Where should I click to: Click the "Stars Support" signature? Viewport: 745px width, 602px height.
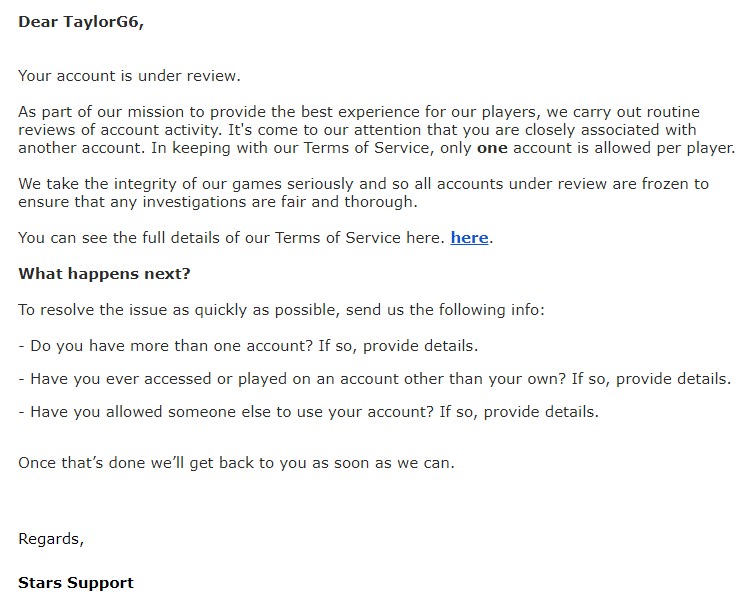[x=76, y=583]
